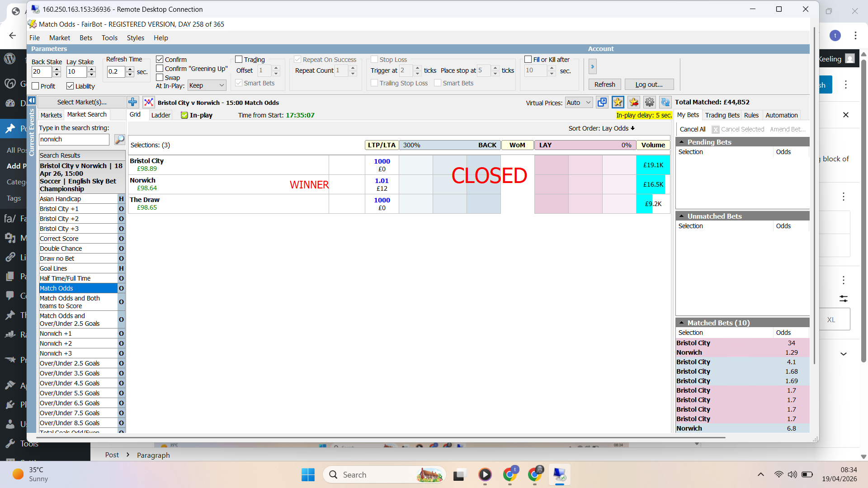This screenshot has height=488, width=868.
Task: Open the Market menu
Action: coord(59,38)
